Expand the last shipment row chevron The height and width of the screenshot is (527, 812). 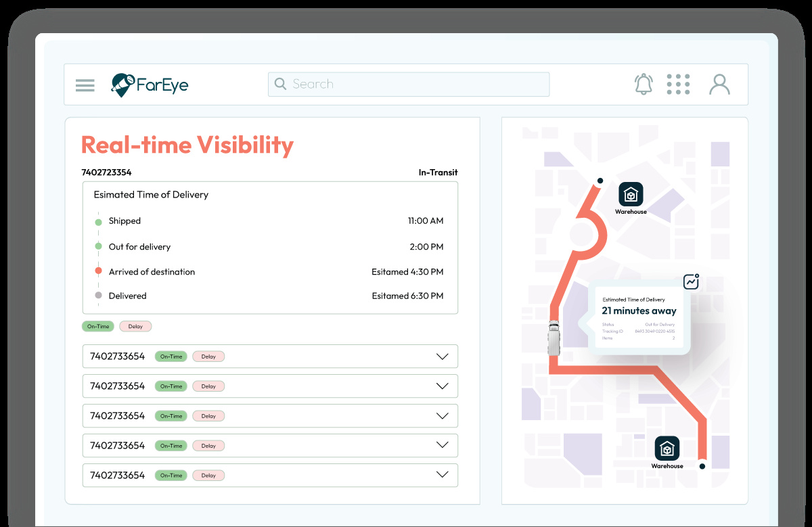click(x=442, y=475)
